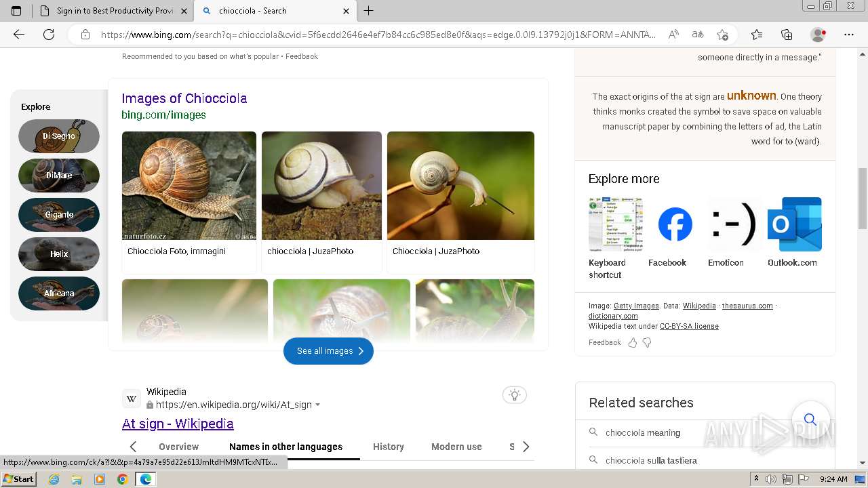868x488 pixels.
Task: Open Chiocciola Foto, immagini snail thumbnail
Action: pyautogui.click(x=189, y=186)
